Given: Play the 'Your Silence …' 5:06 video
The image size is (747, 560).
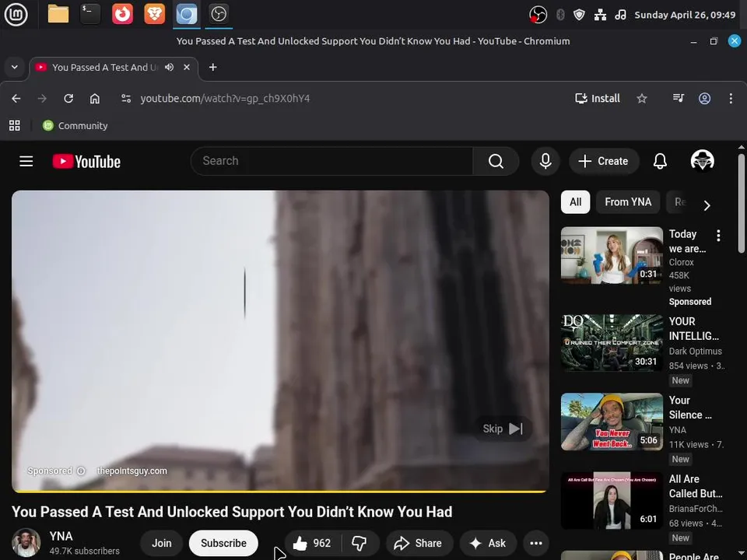Looking at the screenshot, I should [612, 422].
